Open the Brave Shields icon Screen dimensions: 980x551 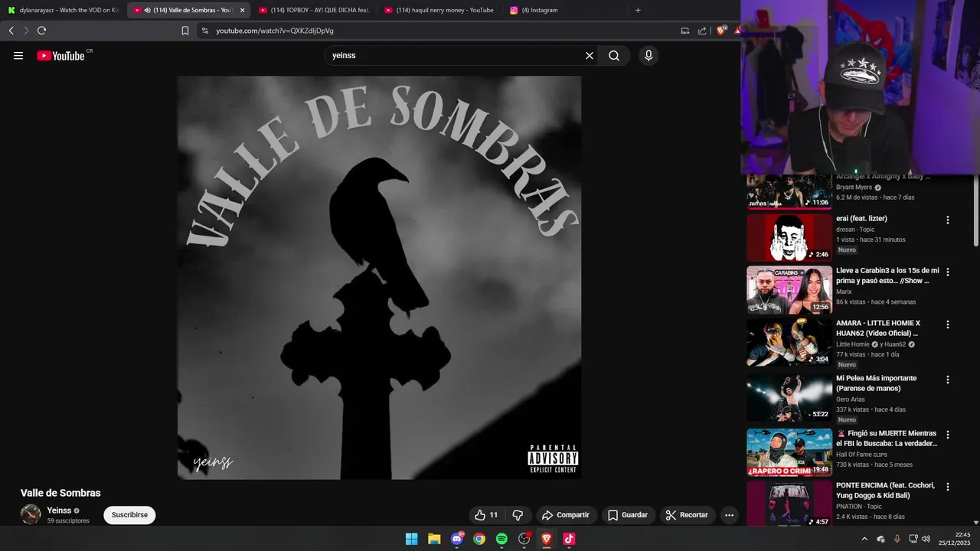(720, 31)
